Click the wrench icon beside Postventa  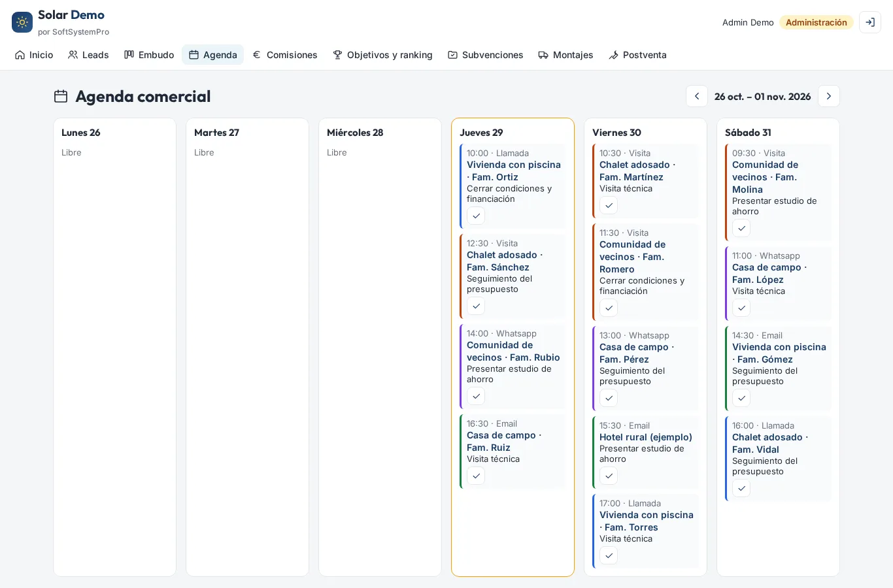tap(613, 55)
